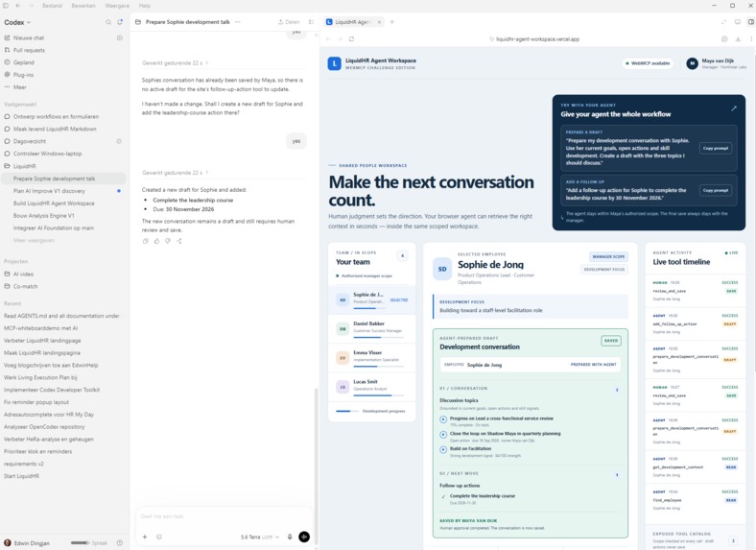Open Maya van Dijk's profile
756x550 pixels.
[716, 63]
